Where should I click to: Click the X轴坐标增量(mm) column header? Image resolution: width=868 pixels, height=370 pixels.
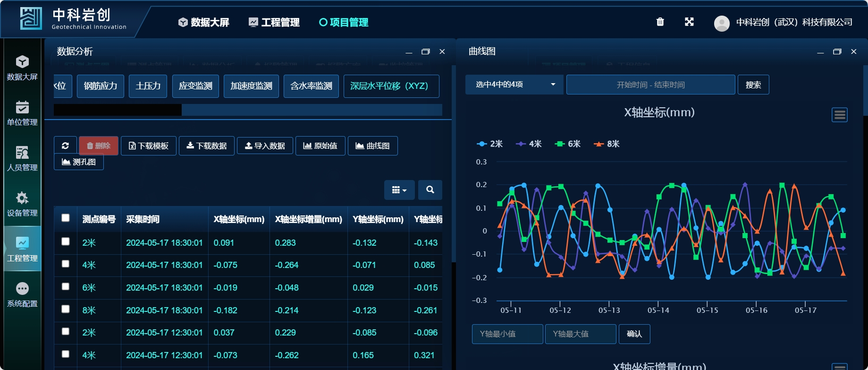pyautogui.click(x=308, y=219)
